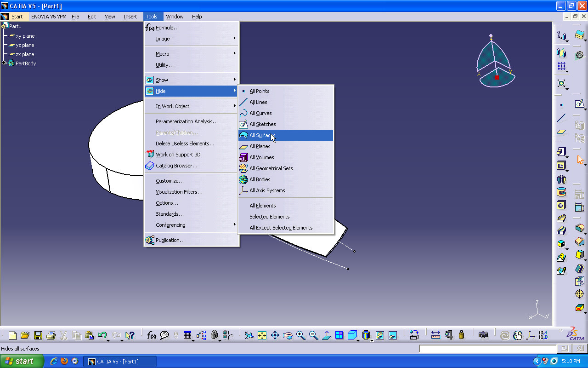Image resolution: width=588 pixels, height=368 pixels.
Task: Open the Show submenu
Action: point(192,80)
